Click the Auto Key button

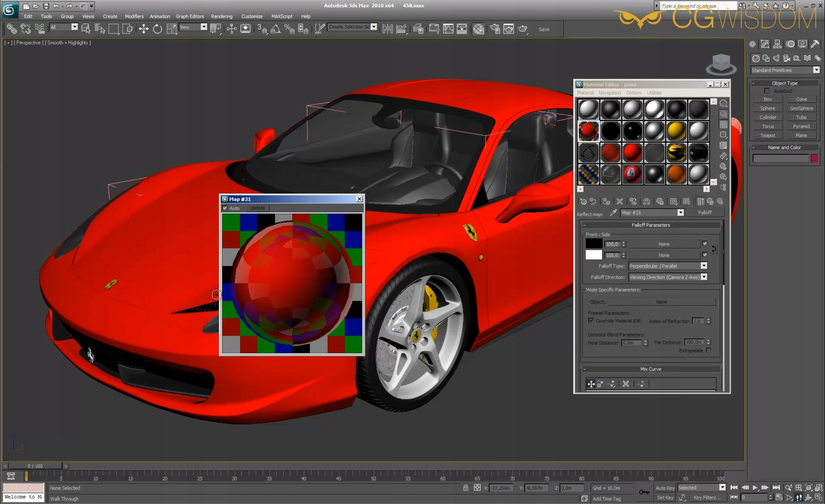(665, 488)
